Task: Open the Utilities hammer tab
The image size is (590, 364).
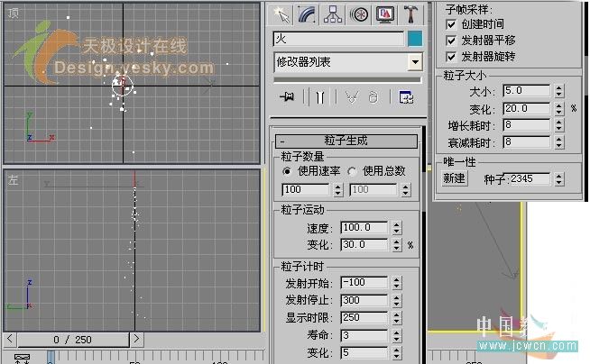Action: [411, 15]
